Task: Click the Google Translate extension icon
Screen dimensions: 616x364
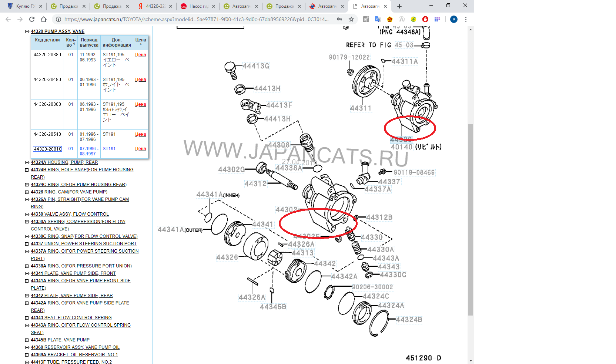Action: pos(378,19)
